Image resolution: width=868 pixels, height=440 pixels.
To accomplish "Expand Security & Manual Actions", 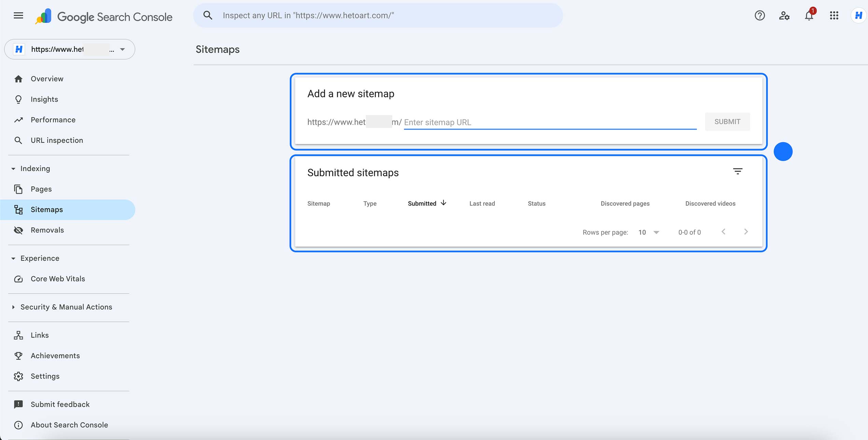I will 13,307.
